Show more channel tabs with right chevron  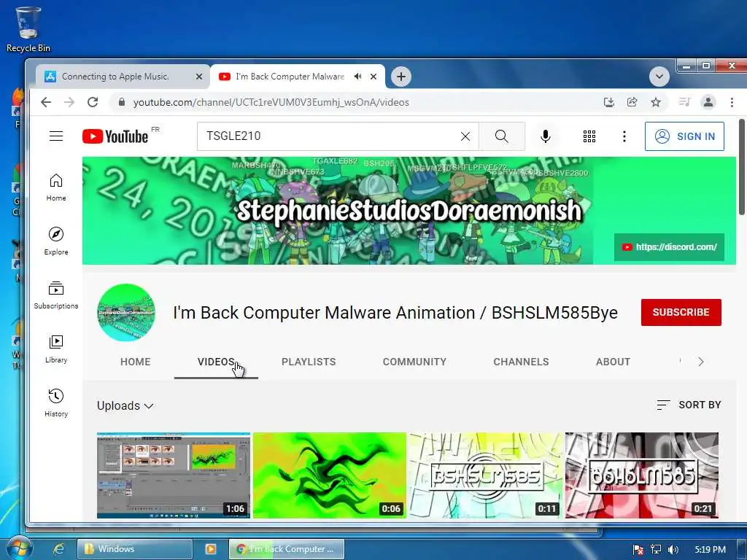(x=701, y=362)
